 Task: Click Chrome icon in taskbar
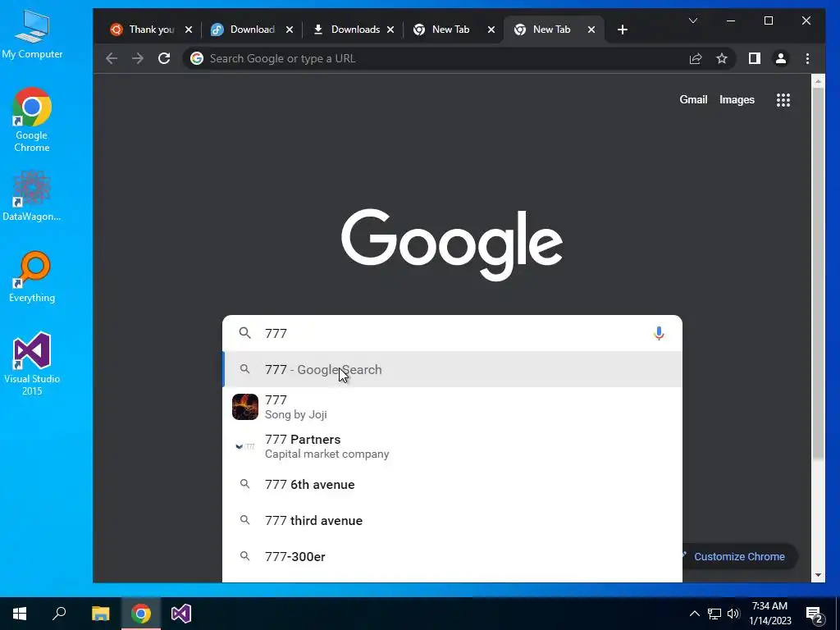(141, 614)
